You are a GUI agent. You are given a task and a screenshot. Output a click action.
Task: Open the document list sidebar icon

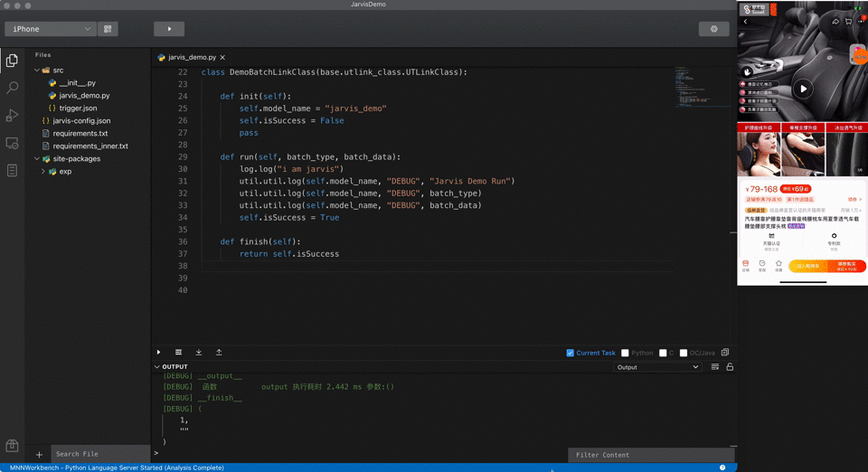coord(12,170)
